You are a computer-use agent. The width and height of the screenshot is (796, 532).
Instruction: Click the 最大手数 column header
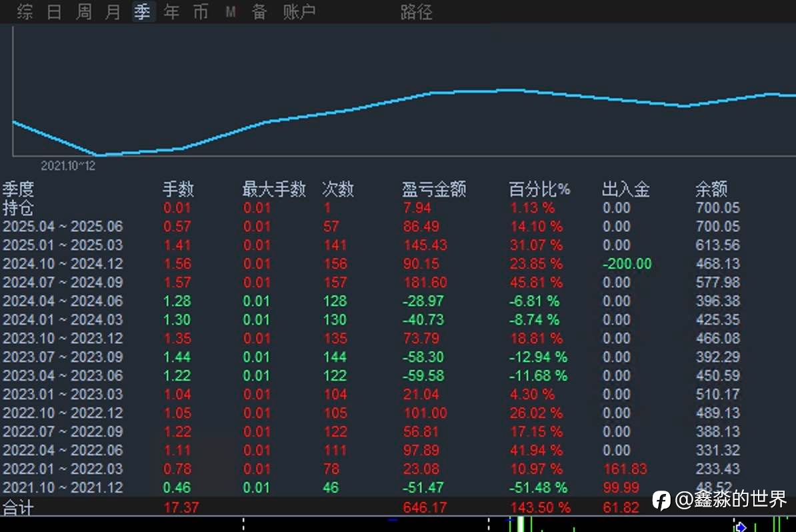274,189
